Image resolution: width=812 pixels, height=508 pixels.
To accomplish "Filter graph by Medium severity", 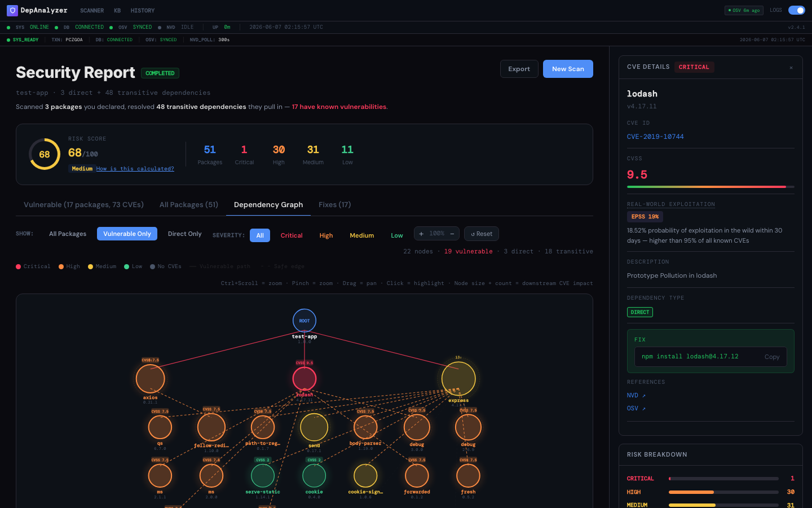I will point(361,235).
